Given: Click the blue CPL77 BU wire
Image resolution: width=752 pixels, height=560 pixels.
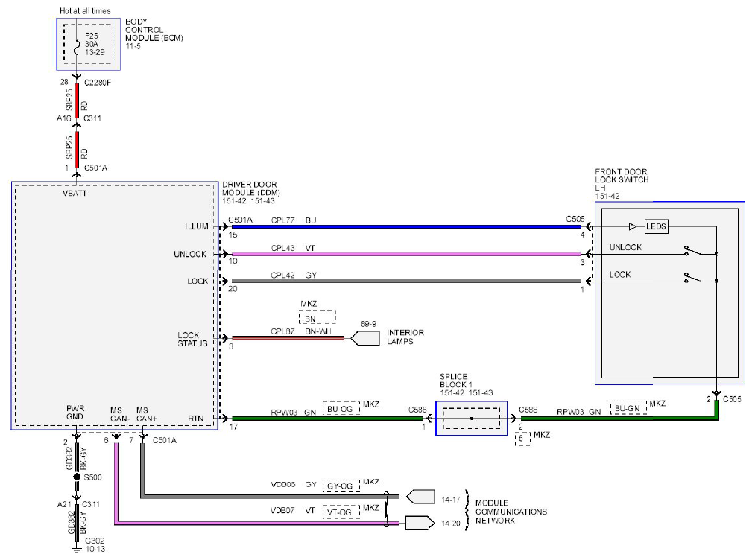Looking at the screenshot, I should [x=407, y=226].
